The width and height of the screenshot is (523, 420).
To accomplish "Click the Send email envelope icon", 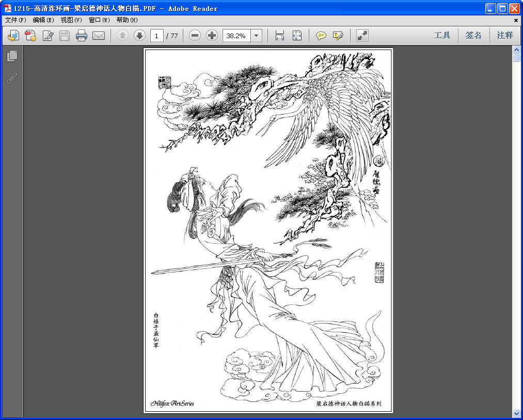I will coord(99,35).
